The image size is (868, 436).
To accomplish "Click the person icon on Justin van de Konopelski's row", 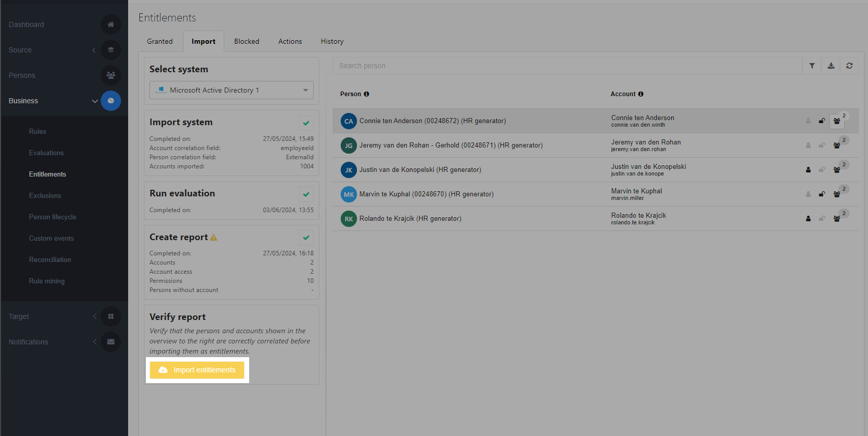I will pyautogui.click(x=808, y=170).
